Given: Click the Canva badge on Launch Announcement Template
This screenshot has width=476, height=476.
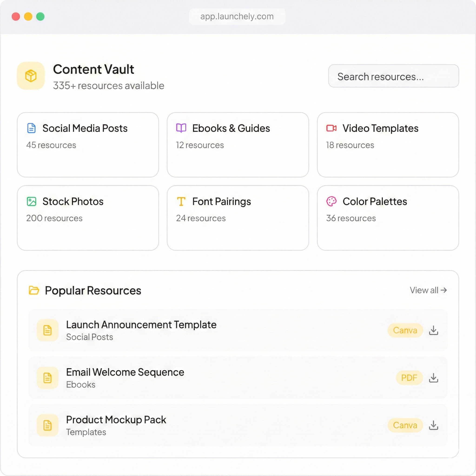Looking at the screenshot, I should pyautogui.click(x=405, y=331).
